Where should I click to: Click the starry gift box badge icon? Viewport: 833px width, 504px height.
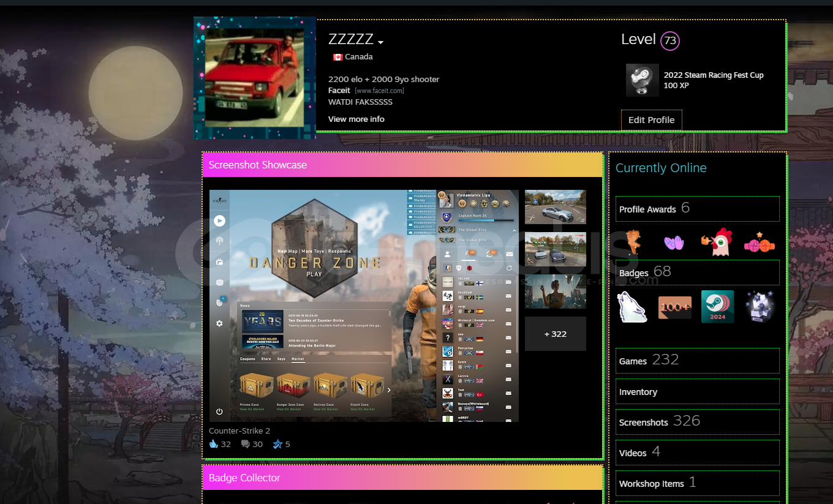[760, 307]
